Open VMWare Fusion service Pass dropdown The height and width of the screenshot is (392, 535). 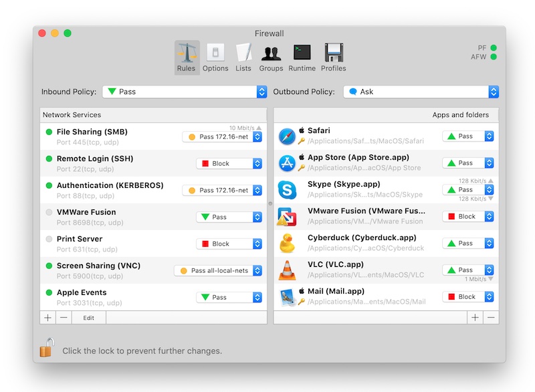pyautogui.click(x=229, y=217)
